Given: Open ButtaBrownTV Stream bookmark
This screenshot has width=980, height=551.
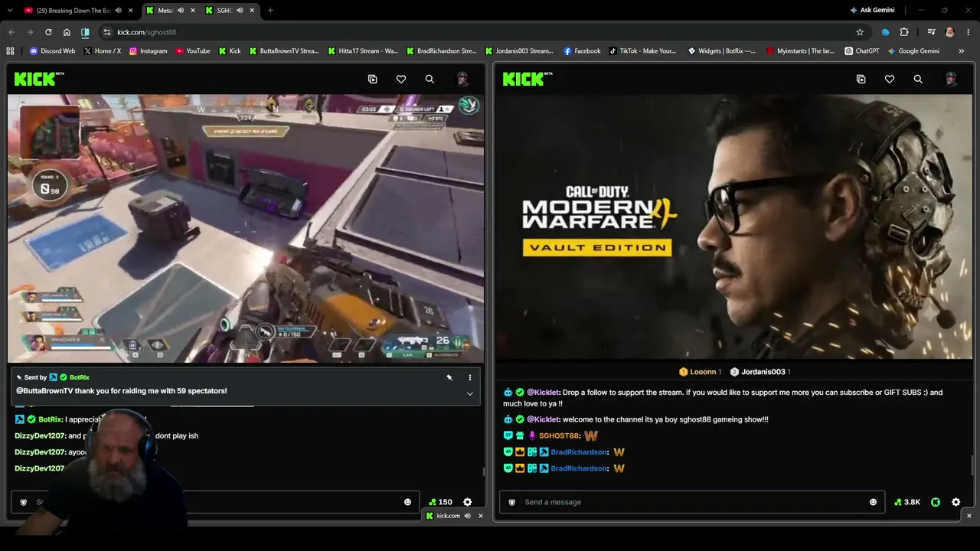Looking at the screenshot, I should [x=283, y=51].
